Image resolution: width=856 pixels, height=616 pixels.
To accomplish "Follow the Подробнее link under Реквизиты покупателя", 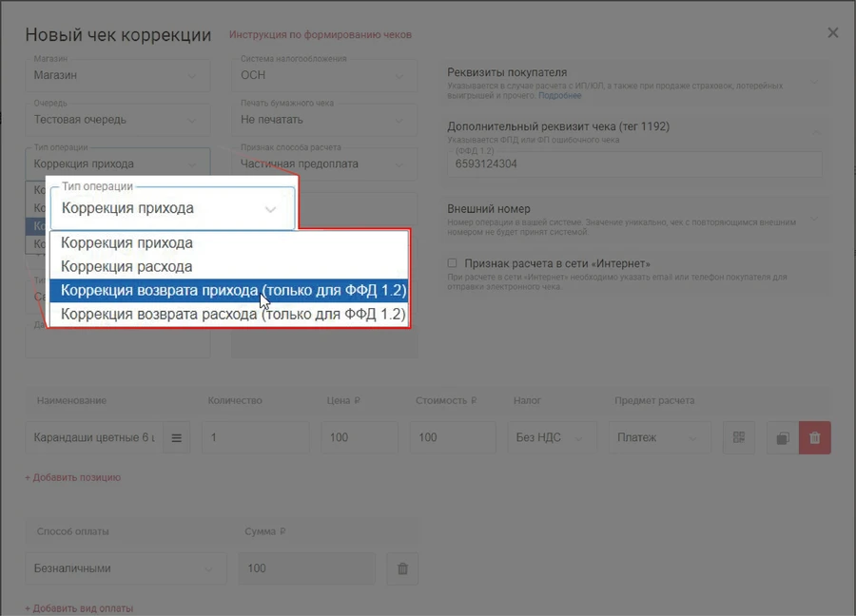I will (x=560, y=96).
